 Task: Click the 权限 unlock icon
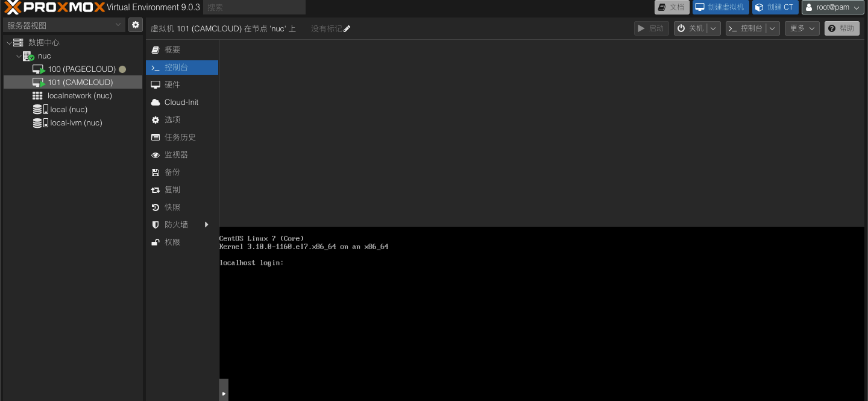[x=156, y=242]
